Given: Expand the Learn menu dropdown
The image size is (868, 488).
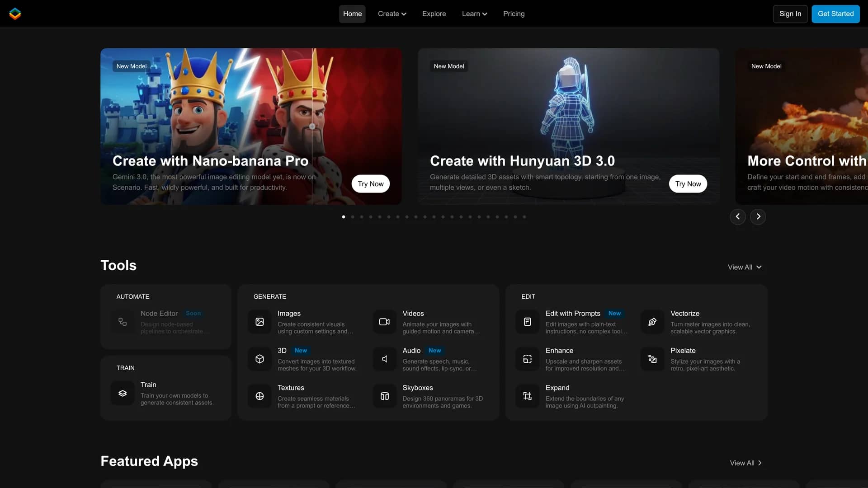Looking at the screenshot, I should [x=474, y=14].
